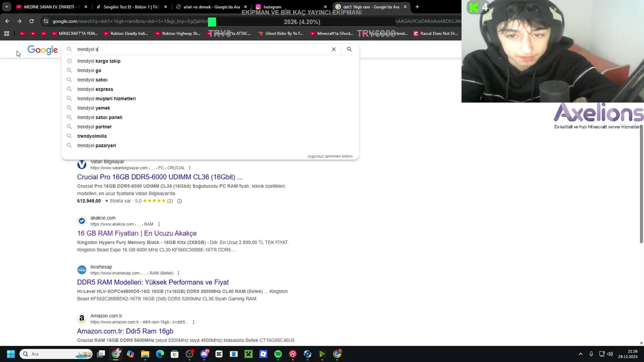The image size is (644, 362).
Task: Open Spotify from the taskbar
Action: click(278, 354)
